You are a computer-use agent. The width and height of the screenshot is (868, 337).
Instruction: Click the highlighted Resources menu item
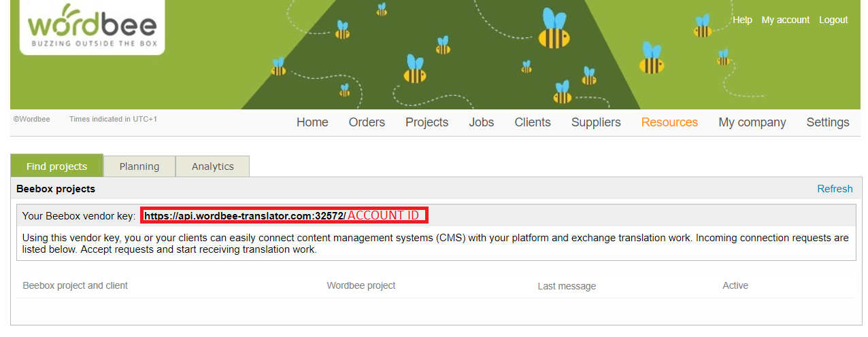pos(669,122)
